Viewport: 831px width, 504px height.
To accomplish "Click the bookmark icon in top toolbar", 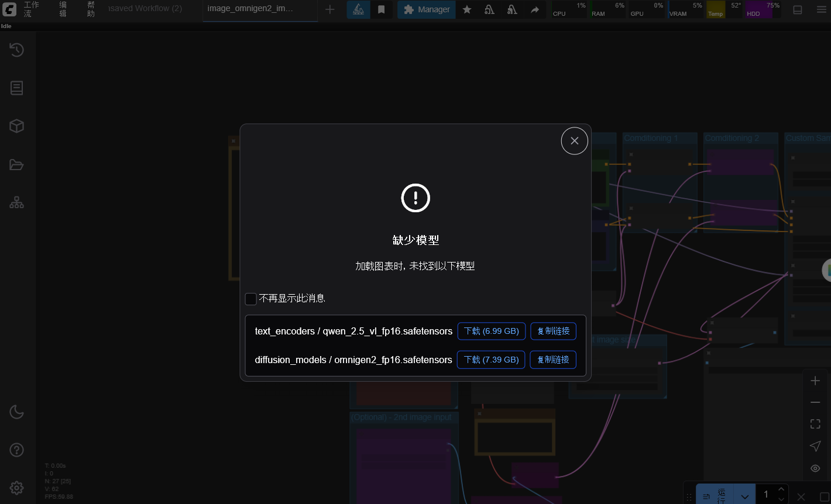I will [382, 9].
